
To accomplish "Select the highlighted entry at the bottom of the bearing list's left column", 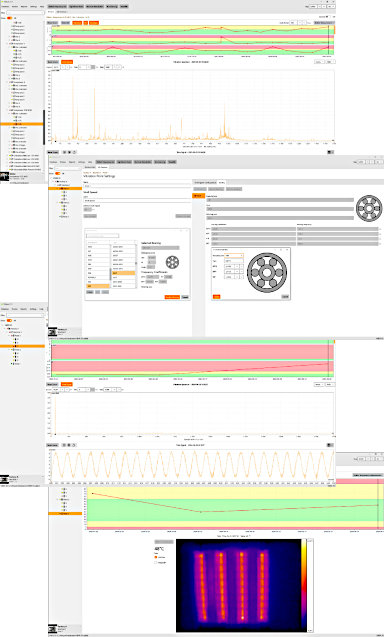I will [x=98, y=286].
